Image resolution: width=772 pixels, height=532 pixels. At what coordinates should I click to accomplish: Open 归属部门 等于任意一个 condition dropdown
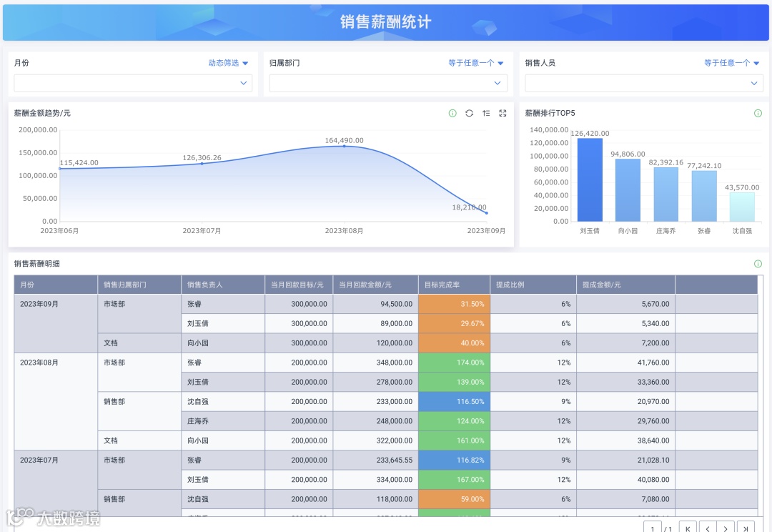coord(475,63)
